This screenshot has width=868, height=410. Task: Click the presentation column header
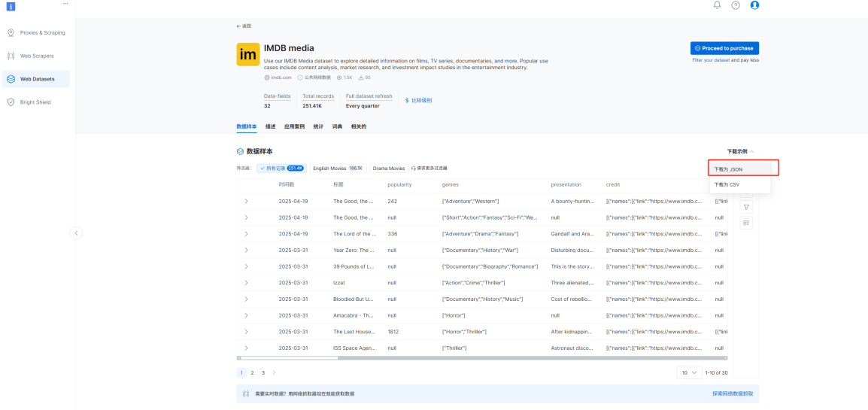click(566, 185)
